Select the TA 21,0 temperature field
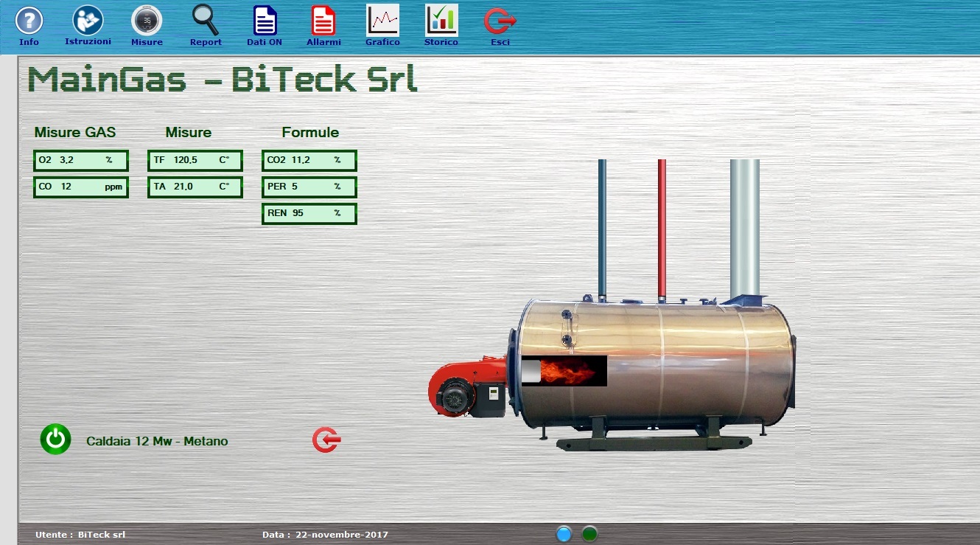This screenshot has height=545, width=980. pos(195,187)
